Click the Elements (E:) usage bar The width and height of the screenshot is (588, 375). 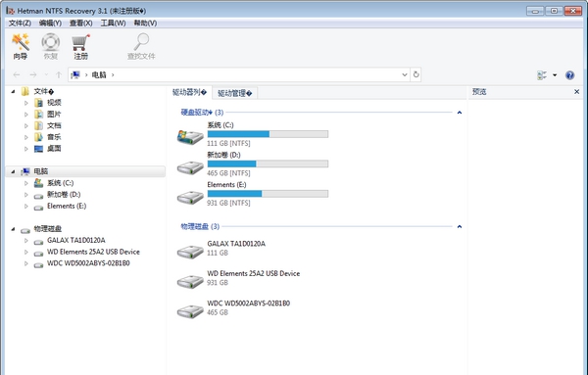tap(268, 194)
